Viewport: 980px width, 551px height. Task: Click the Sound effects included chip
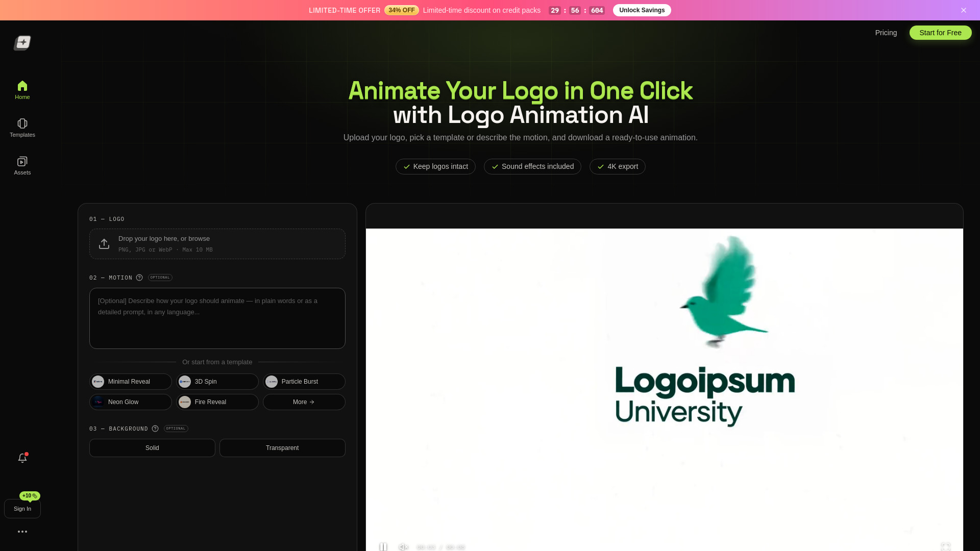point(532,167)
